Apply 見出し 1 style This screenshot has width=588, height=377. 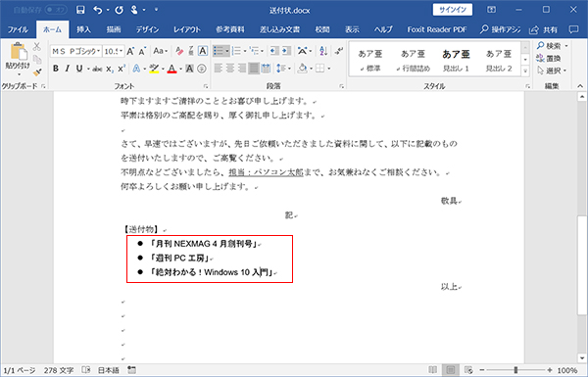[456, 60]
